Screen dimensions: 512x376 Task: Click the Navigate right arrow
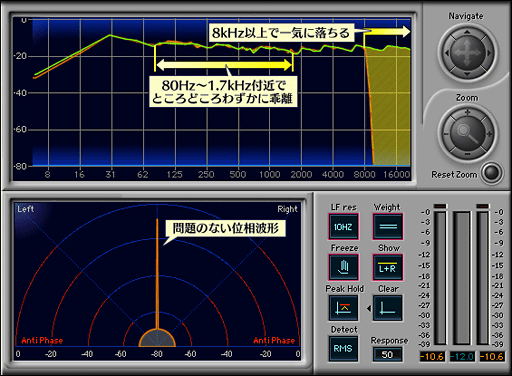(x=489, y=53)
